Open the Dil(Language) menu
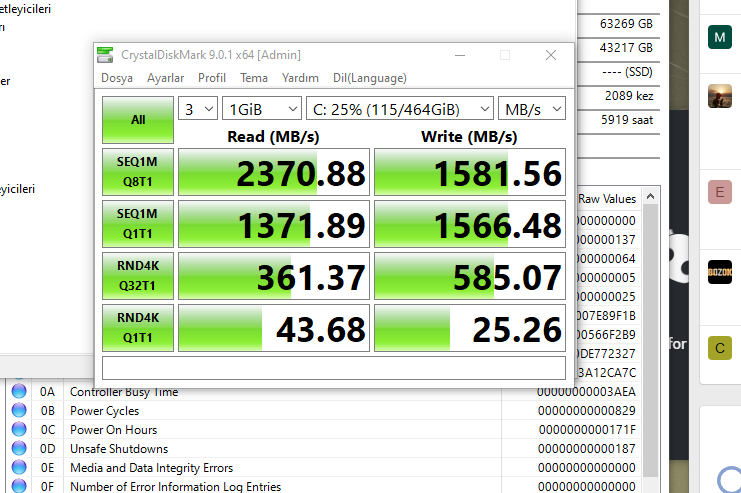The width and height of the screenshot is (741, 493). [370, 78]
